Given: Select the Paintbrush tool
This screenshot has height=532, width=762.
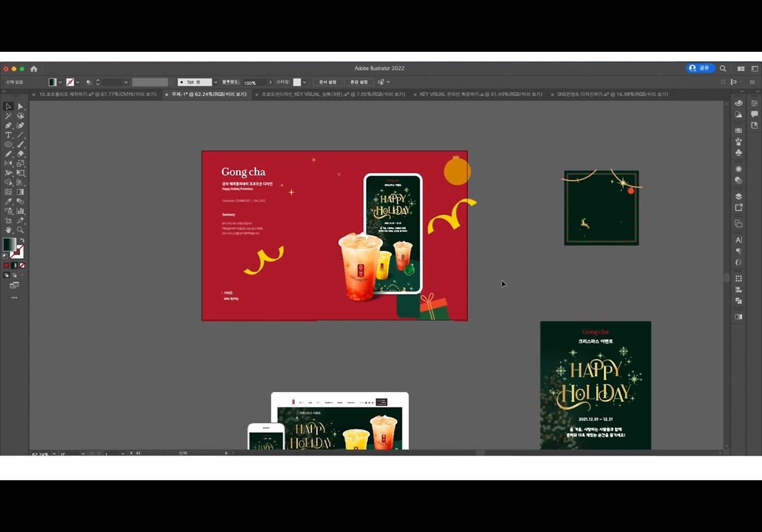Looking at the screenshot, I should [x=20, y=145].
